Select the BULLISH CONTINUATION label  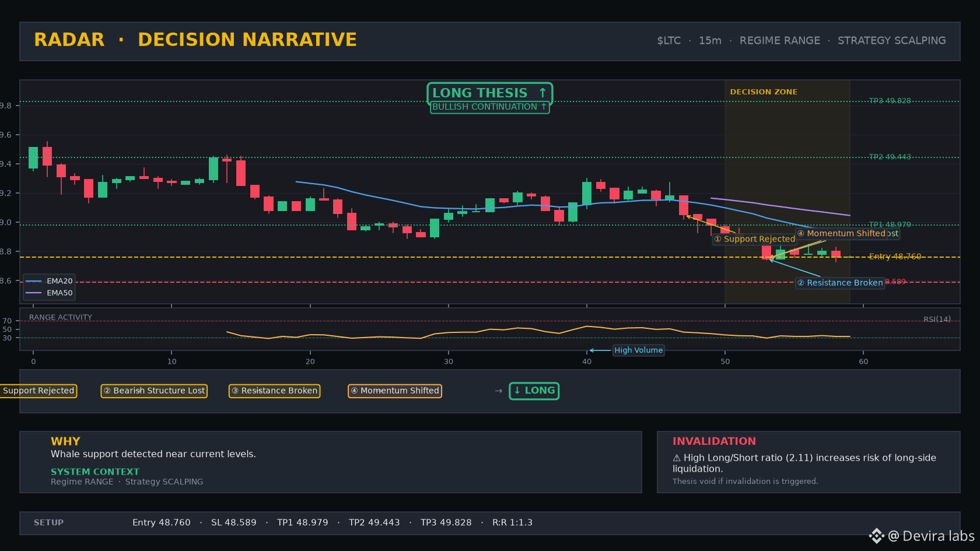pos(489,107)
